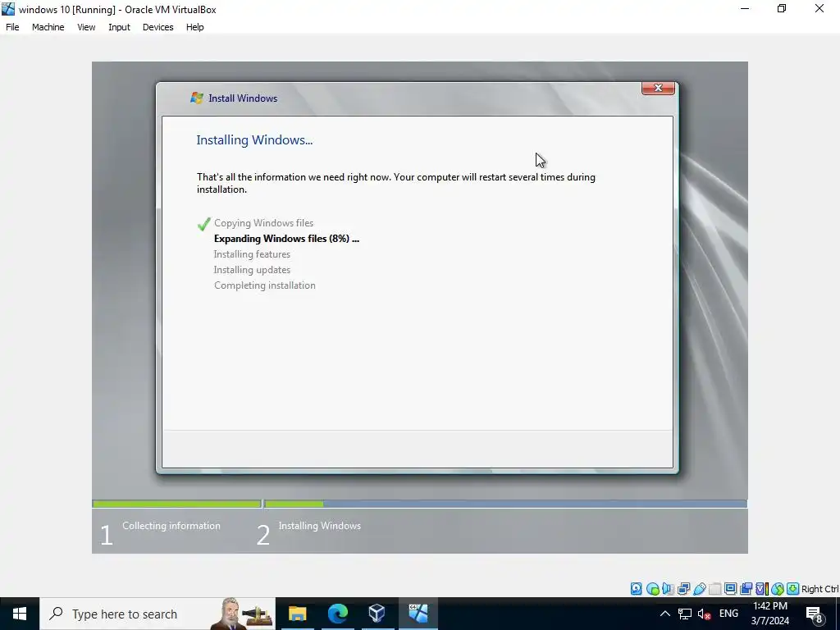This screenshot has height=630, width=840.
Task: Open the Help menu
Action: tap(195, 27)
